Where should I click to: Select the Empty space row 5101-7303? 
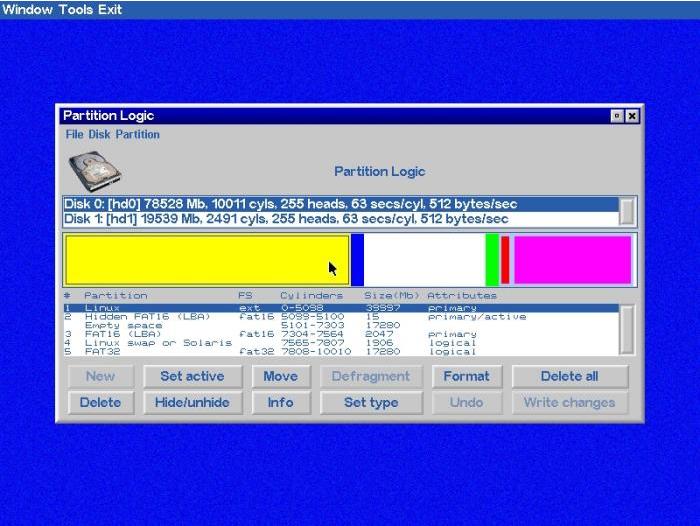click(x=341, y=326)
